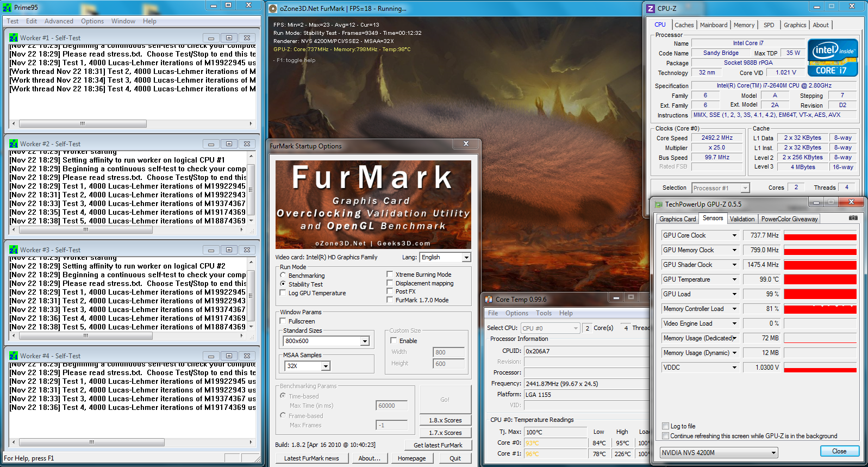Viewport: 868px width, 467px height.
Task: Click the Prime95 icon in title bar
Action: pyautogui.click(x=8, y=8)
